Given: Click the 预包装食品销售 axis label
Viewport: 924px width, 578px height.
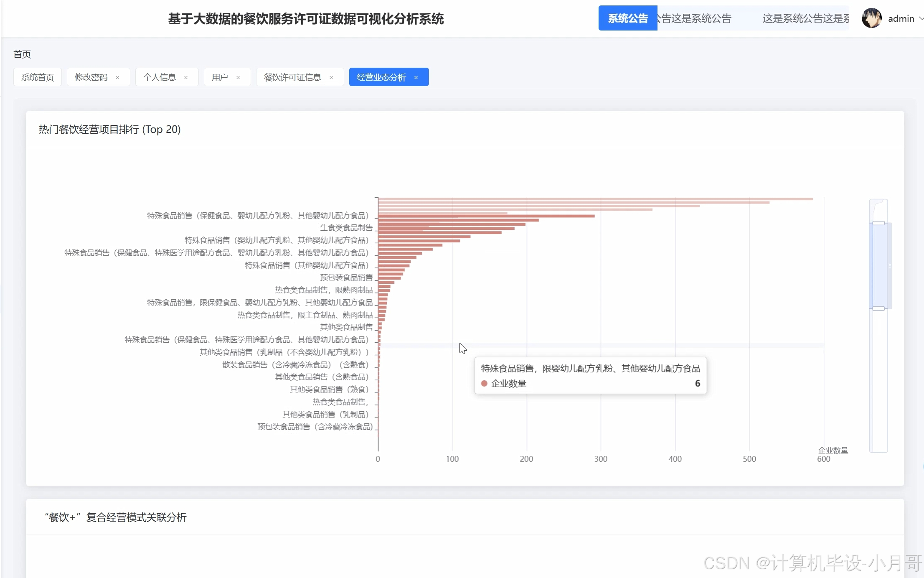Looking at the screenshot, I should (346, 278).
